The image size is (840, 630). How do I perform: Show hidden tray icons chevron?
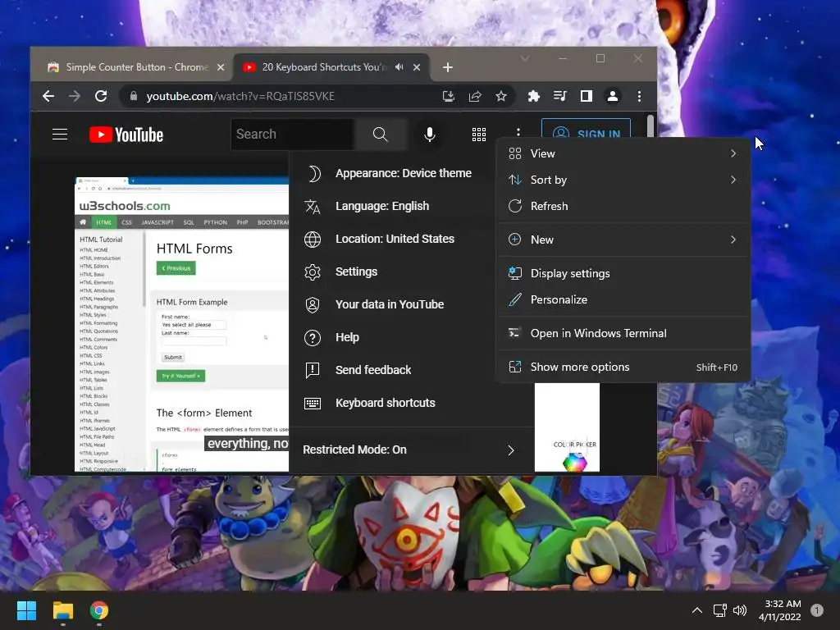pyautogui.click(x=697, y=610)
